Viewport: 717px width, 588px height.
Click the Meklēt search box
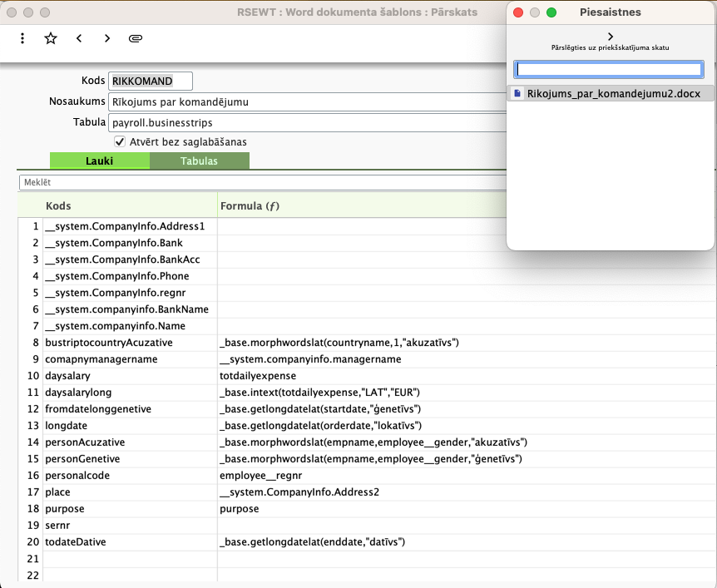click(263, 182)
